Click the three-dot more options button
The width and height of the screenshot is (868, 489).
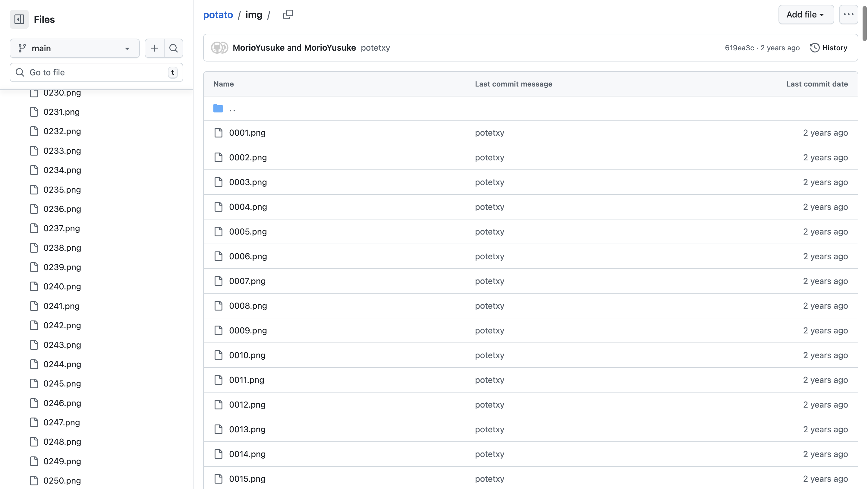click(x=848, y=14)
